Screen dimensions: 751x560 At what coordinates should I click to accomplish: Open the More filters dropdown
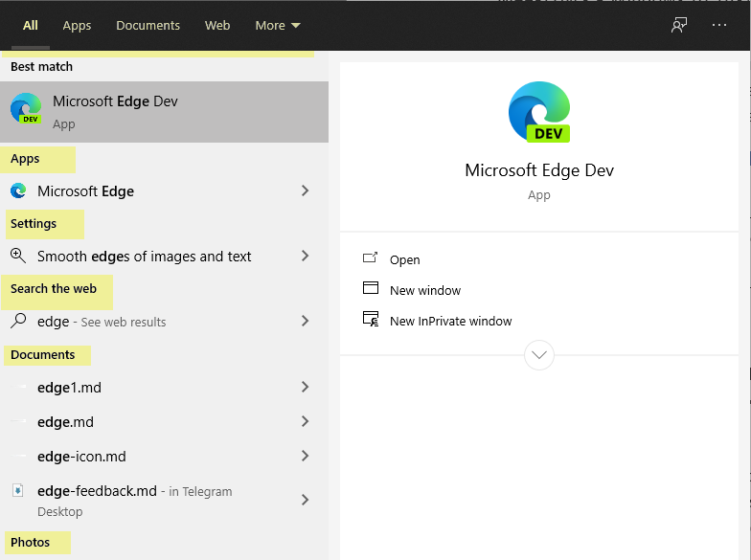278,25
